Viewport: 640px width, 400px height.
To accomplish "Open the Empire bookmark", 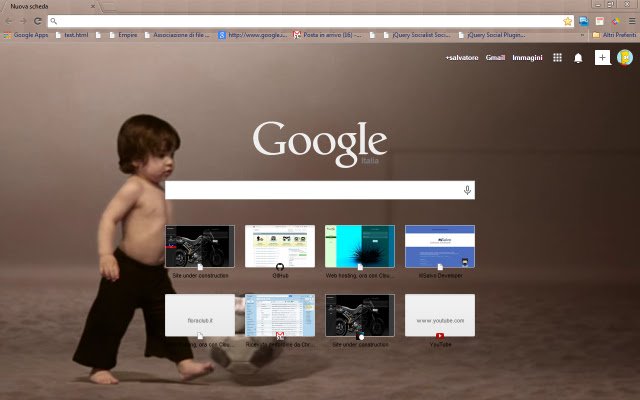I will pyautogui.click(x=124, y=35).
